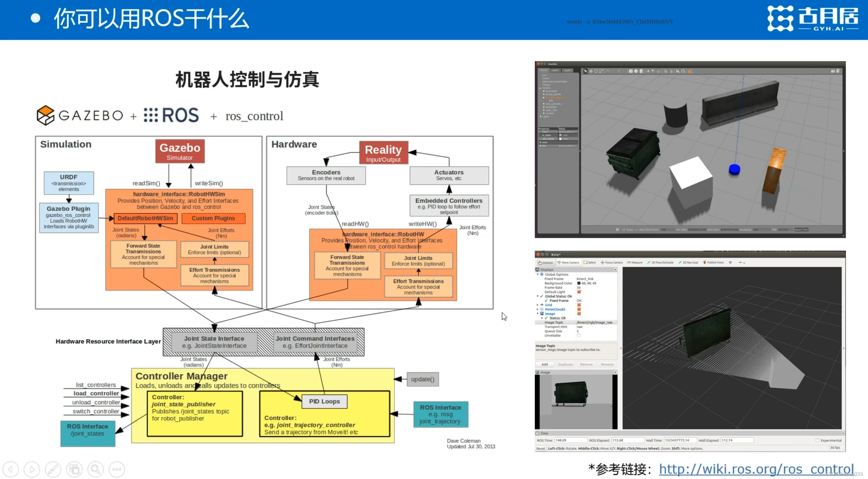
Task: Toggle the Grid display checkbox in RViz
Action: [x=579, y=305]
